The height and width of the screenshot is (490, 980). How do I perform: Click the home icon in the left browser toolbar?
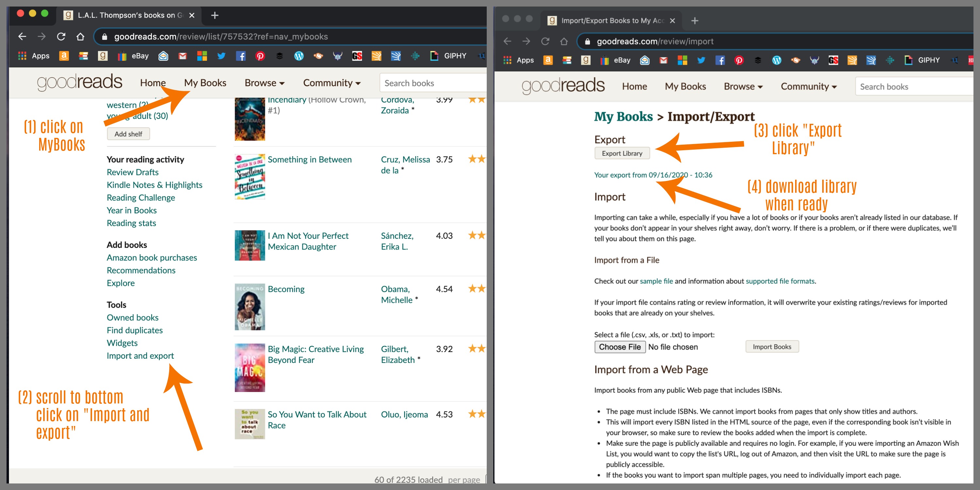[x=80, y=37]
